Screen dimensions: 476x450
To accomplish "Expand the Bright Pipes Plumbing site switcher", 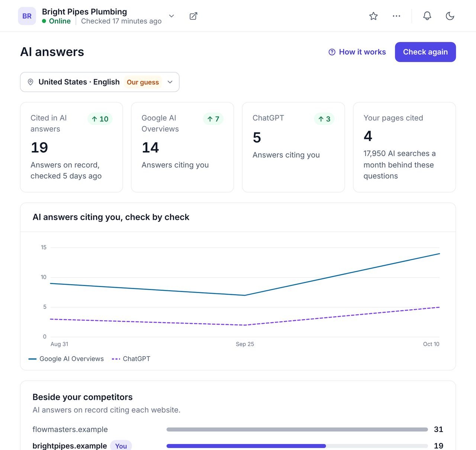I will [171, 16].
